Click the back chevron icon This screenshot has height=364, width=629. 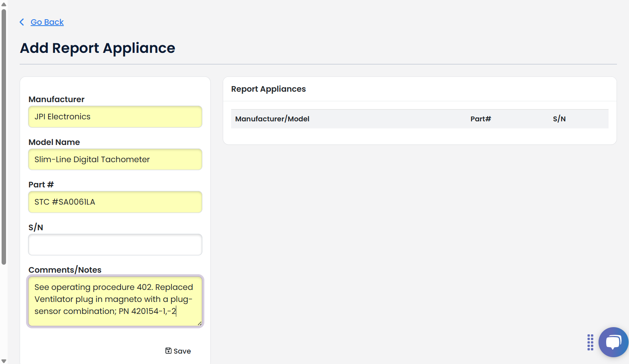[22, 22]
